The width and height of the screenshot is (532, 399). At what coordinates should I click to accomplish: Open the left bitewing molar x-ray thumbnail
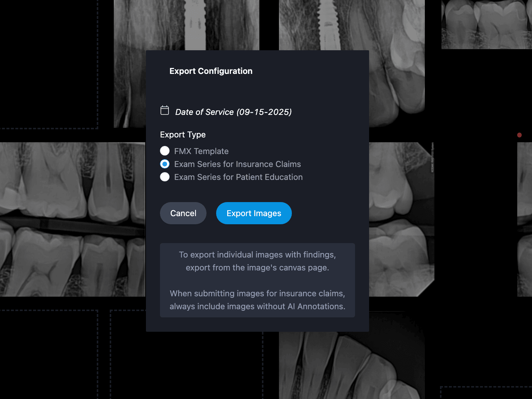point(73,219)
